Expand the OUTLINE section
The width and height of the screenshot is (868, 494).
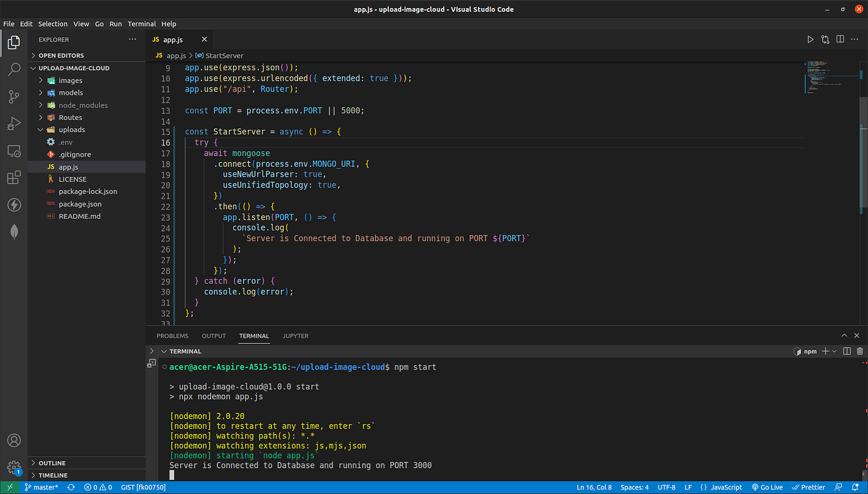(x=52, y=463)
